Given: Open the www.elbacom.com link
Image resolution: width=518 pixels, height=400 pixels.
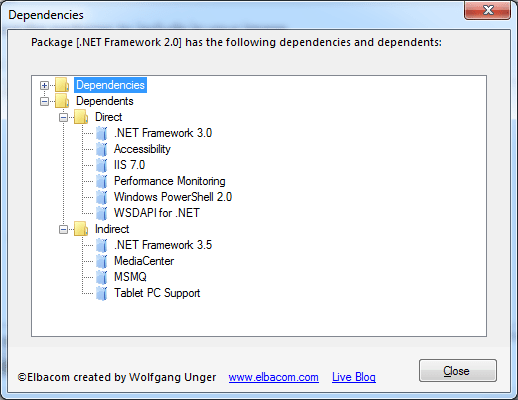Looking at the screenshot, I should point(274,377).
